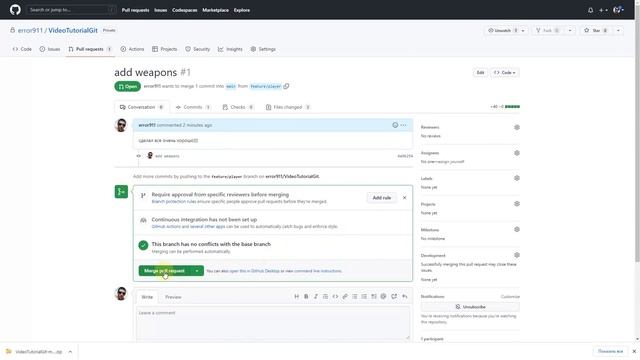Star the repository

[x=596, y=31]
